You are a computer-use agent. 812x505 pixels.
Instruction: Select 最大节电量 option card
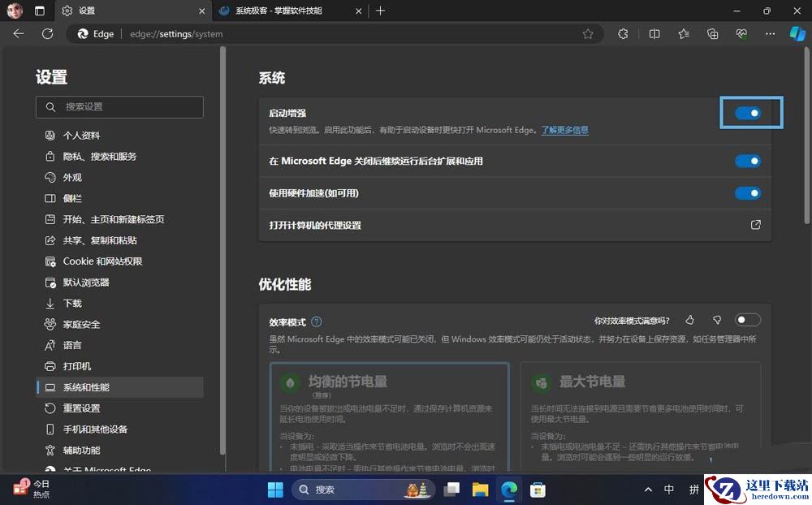click(641, 417)
